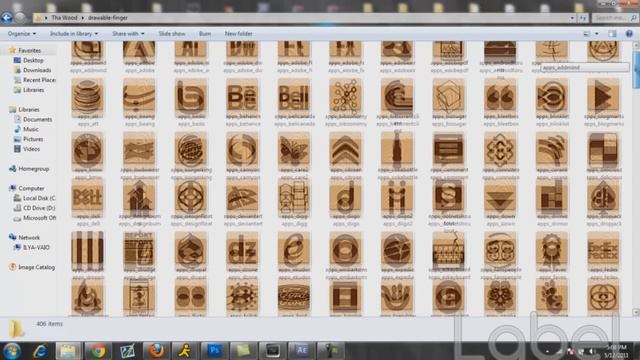
Task: Select the apps_designbump arrows icon
Action: pyautogui.click(x=139, y=197)
